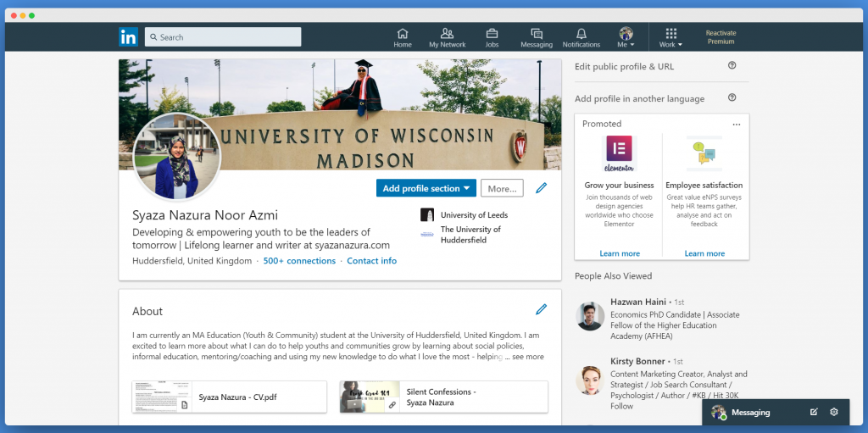Expand the Messaging overlay bar
The width and height of the screenshot is (868, 433).
[776, 412]
